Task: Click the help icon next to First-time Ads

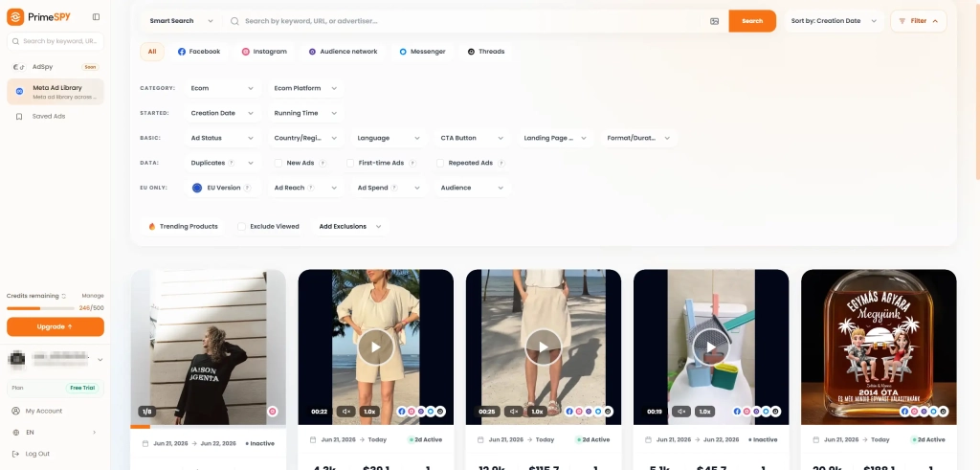Action: [412, 163]
